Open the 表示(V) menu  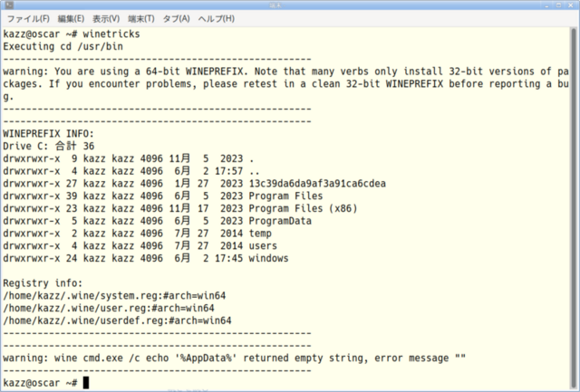(x=106, y=19)
